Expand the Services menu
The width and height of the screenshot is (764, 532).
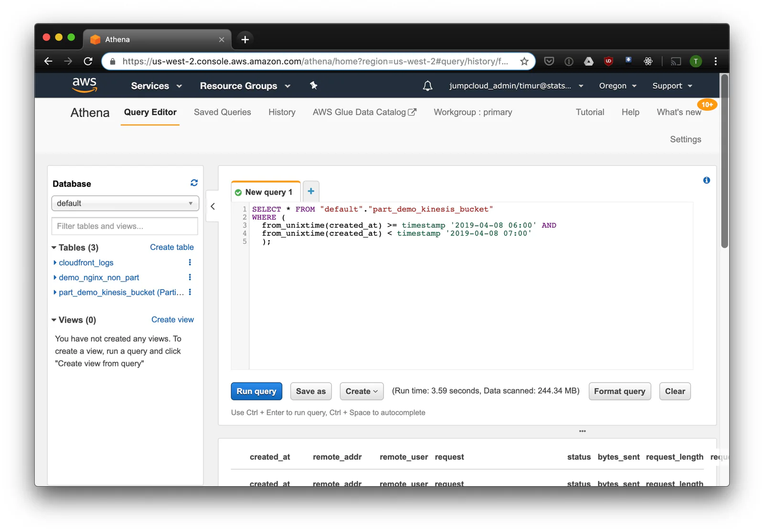[156, 86]
